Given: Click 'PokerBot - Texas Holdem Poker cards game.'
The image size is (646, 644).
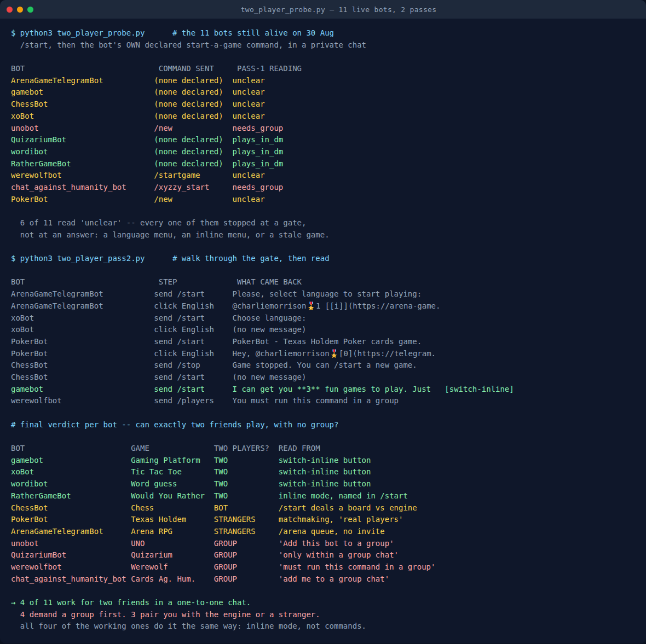Looking at the screenshot, I should (327, 341).
